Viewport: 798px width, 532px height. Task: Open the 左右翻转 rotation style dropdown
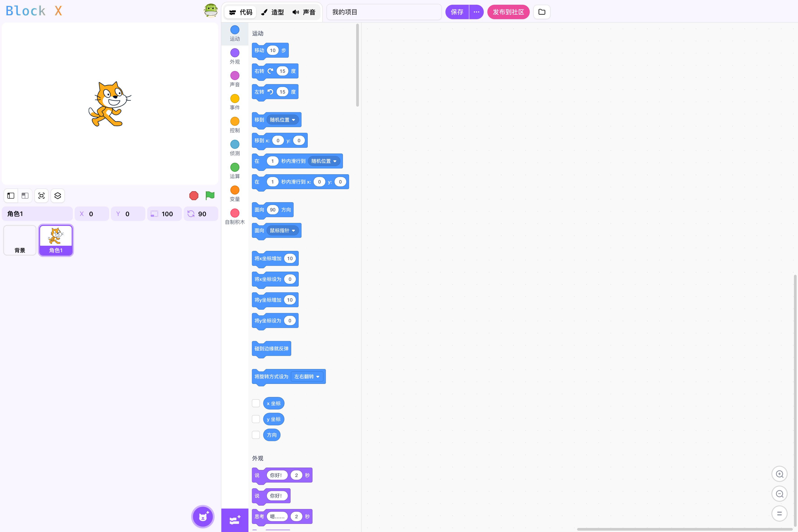coord(307,377)
